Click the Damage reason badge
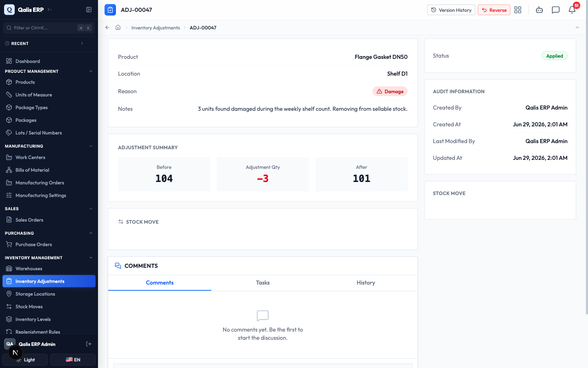Image resolution: width=588 pixels, height=368 pixels. pos(390,91)
